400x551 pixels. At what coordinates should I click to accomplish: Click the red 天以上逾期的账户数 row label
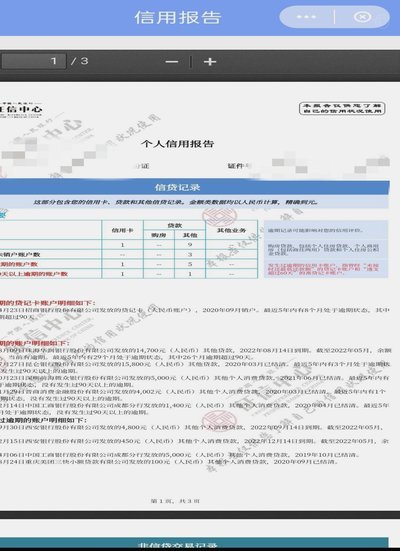click(x=34, y=273)
